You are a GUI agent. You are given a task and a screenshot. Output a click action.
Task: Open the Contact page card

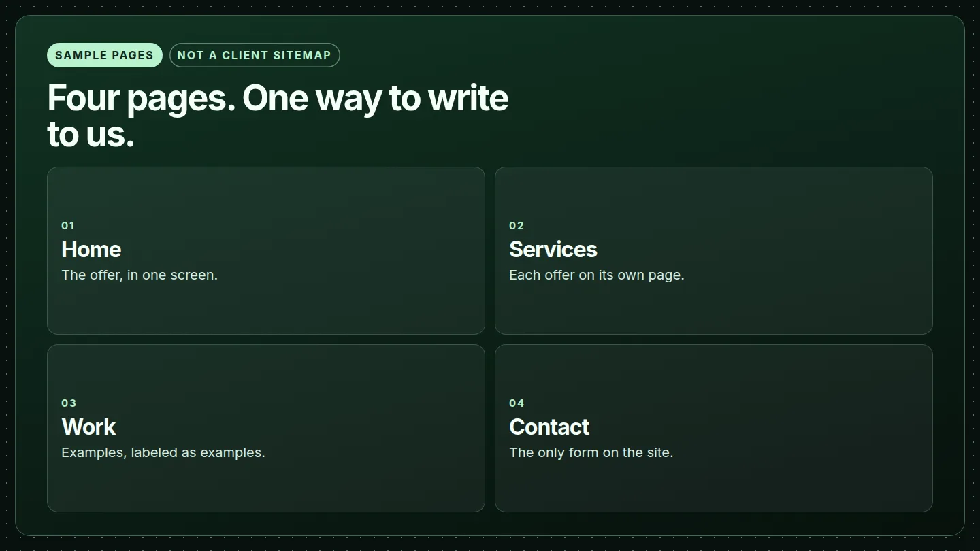click(714, 428)
